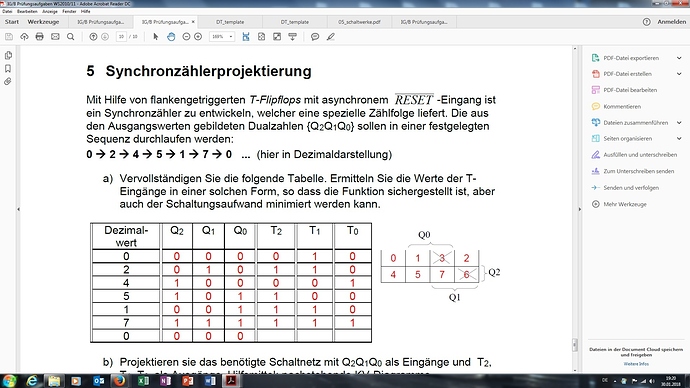690x388 pixels.
Task: Select the highlight pen tool
Action: pyautogui.click(x=331, y=37)
